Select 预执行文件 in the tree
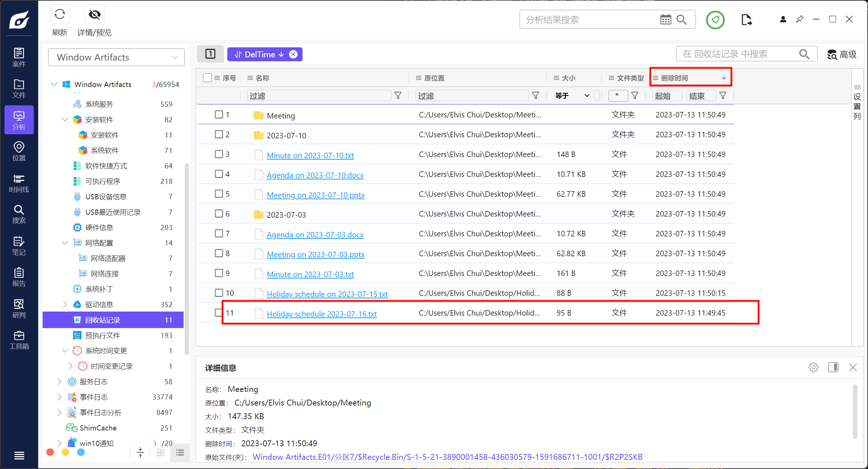This screenshot has height=469, width=868. coord(102,335)
